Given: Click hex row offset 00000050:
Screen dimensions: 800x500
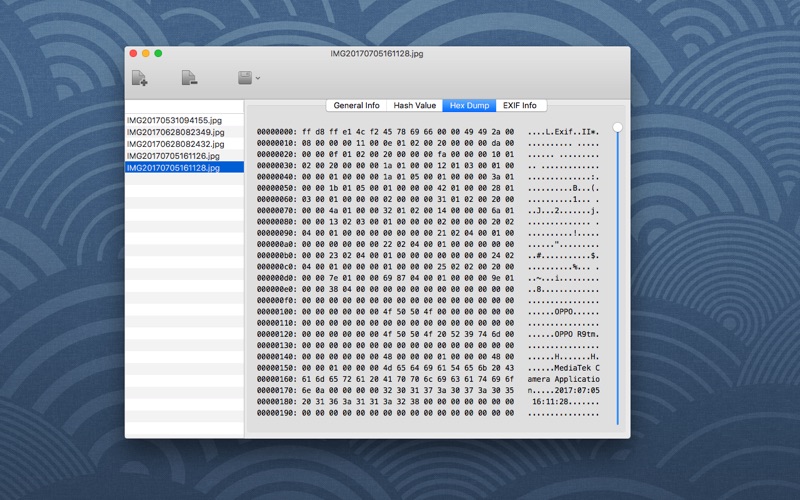Looking at the screenshot, I should coord(277,188).
